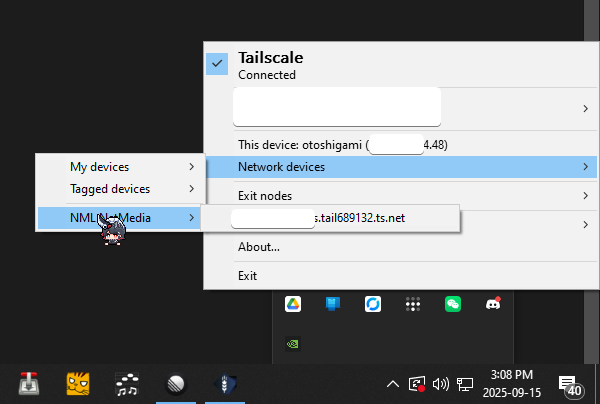Switch to the striped sphere taskbar app
The height and width of the screenshot is (404, 600).
point(176,384)
